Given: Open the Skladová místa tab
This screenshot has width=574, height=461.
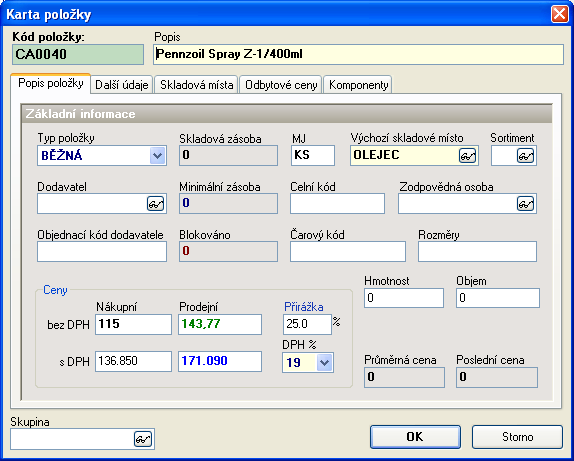Looking at the screenshot, I should coord(197,85).
